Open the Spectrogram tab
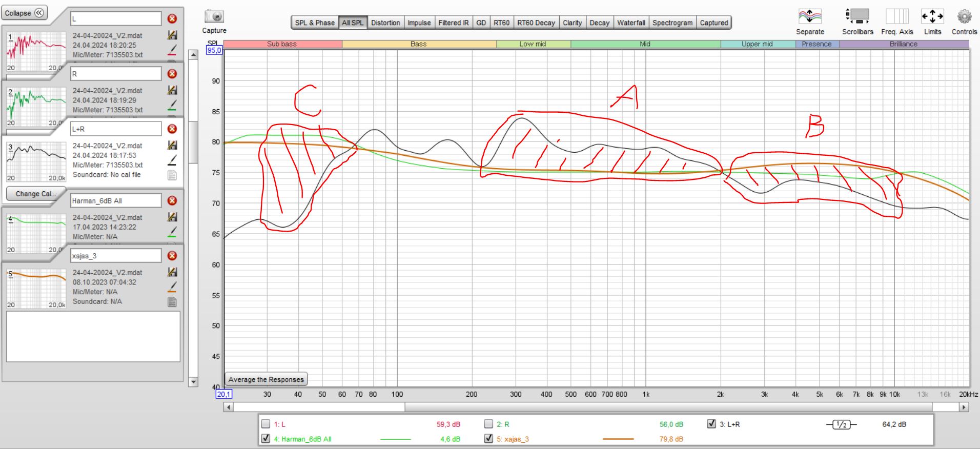The height and width of the screenshot is (449, 980). click(672, 23)
